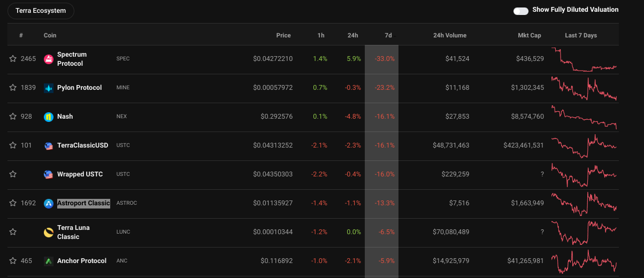The height and width of the screenshot is (278, 644).
Task: Star the Anchor Protocol row
Action: (13, 261)
